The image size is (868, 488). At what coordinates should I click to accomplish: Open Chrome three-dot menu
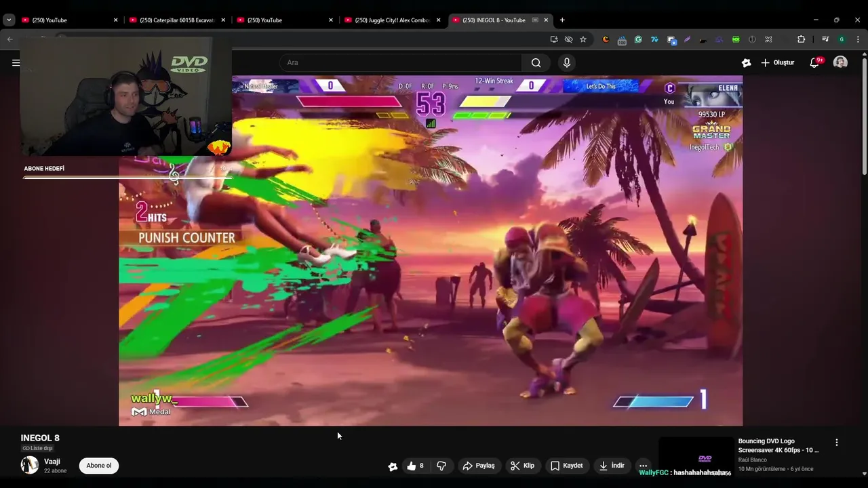(858, 39)
